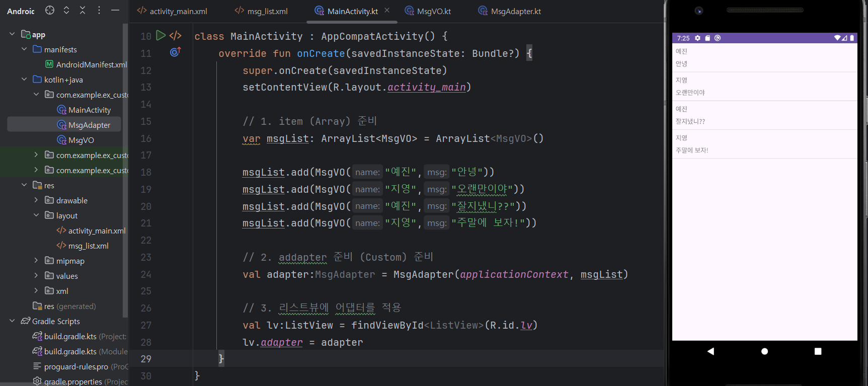The width and height of the screenshot is (868, 386).
Task: Open gradle.properties file
Action: click(x=80, y=381)
